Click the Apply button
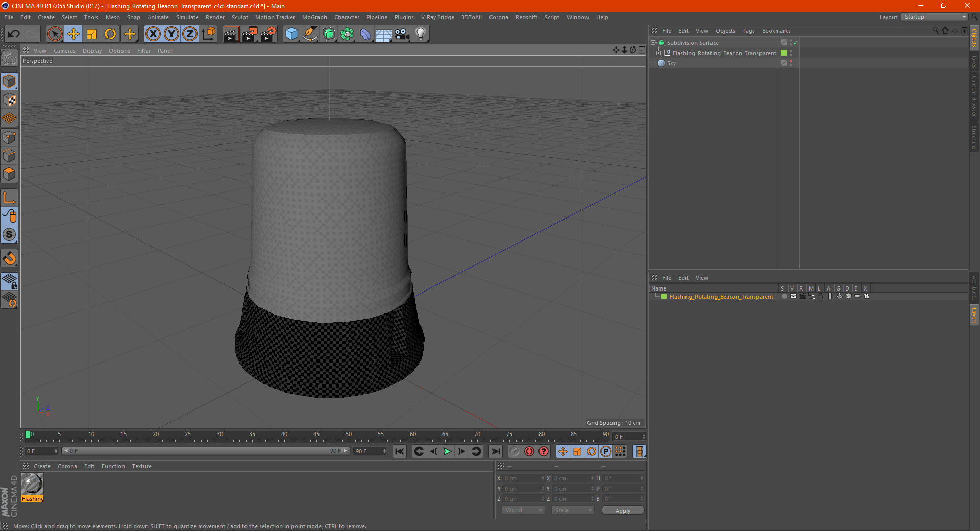Viewport: 980px width, 531px height. [x=623, y=511]
